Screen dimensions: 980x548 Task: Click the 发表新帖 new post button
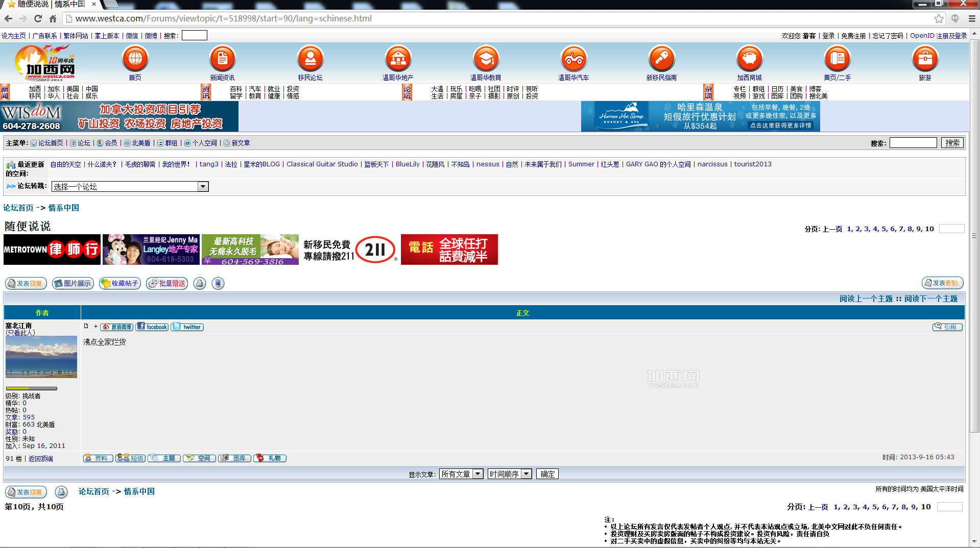tap(942, 283)
